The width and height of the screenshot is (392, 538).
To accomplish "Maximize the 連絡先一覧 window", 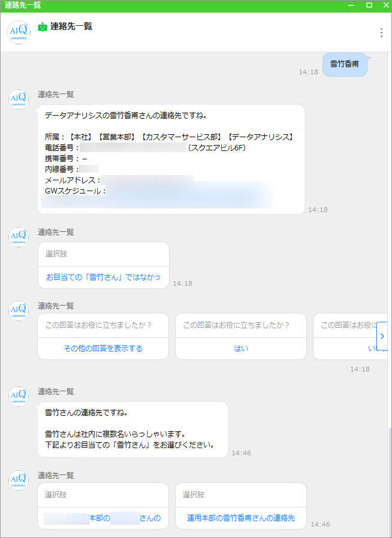I will coord(369,5).
